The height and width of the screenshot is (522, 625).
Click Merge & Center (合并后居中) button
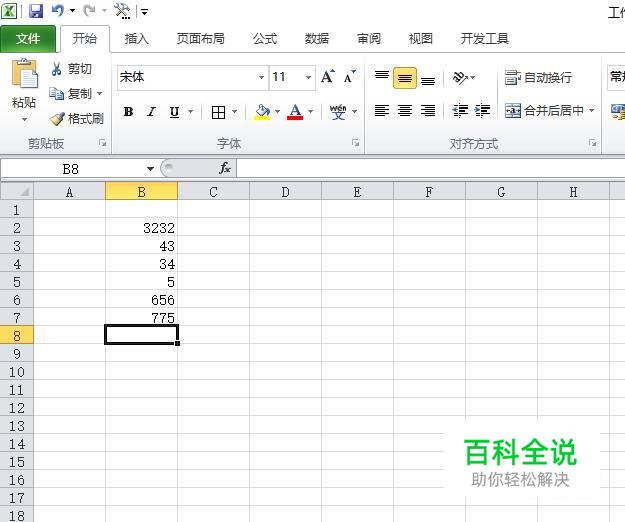[x=544, y=110]
